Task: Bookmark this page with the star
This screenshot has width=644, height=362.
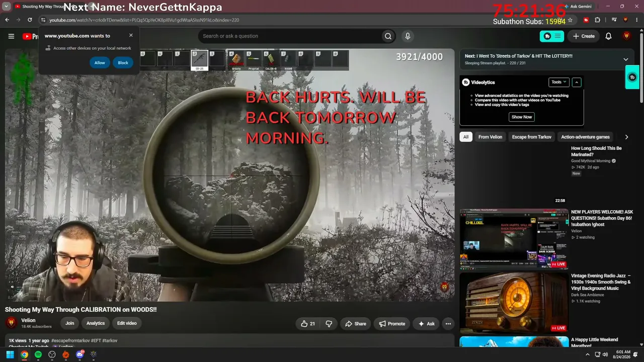Action: 570,20
